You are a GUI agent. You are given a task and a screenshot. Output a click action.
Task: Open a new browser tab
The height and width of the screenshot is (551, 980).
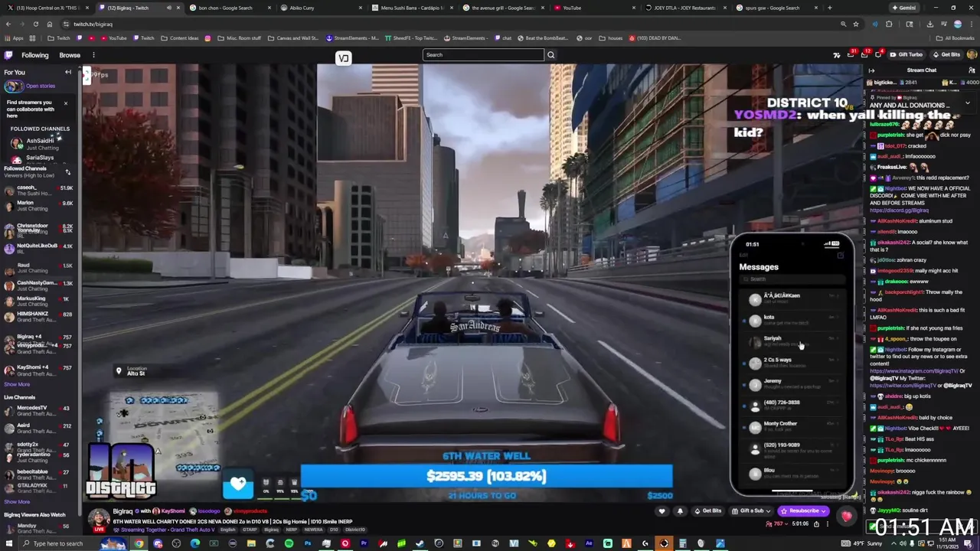click(x=829, y=8)
